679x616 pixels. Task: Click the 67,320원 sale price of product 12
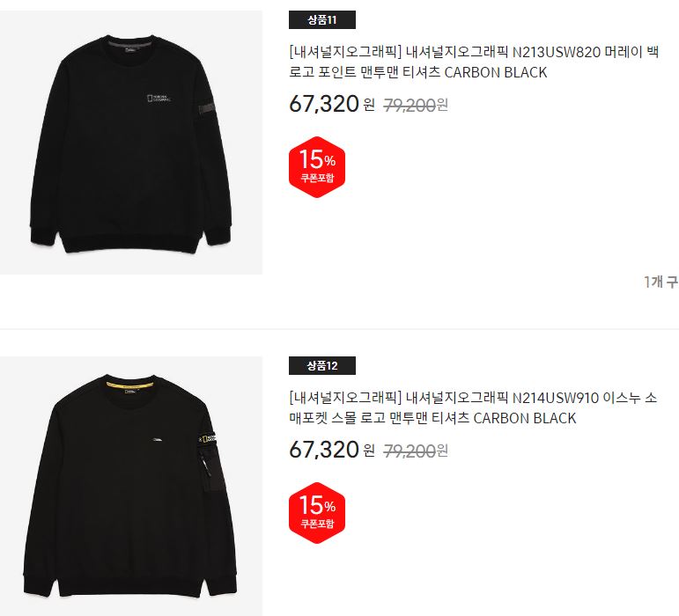[332, 450]
